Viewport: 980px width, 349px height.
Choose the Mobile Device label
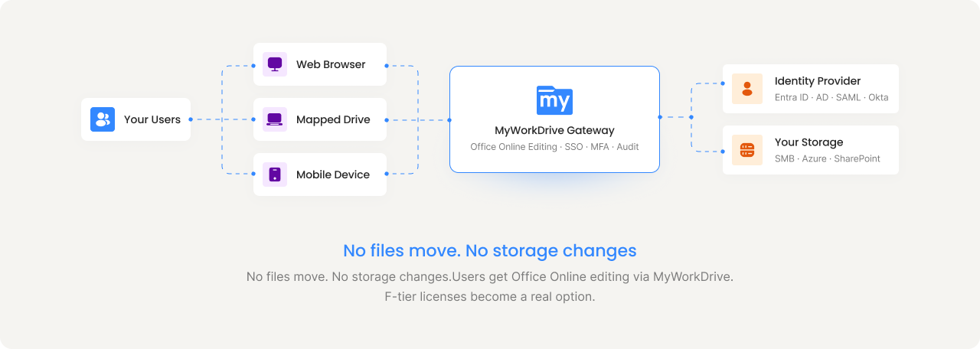[x=333, y=174]
